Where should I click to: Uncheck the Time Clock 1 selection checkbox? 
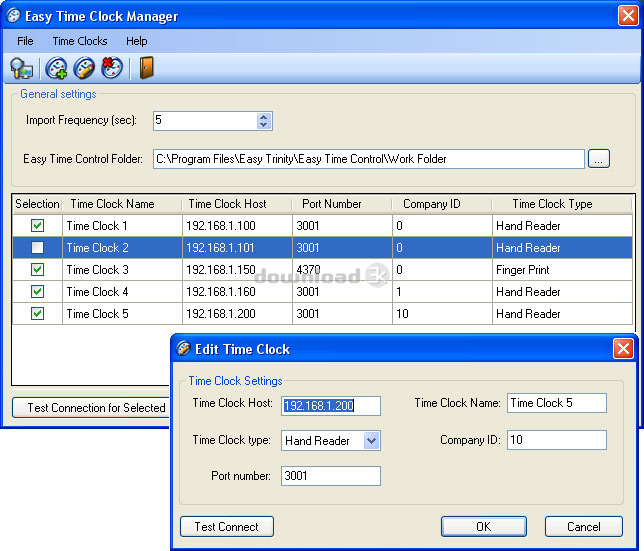click(37, 225)
